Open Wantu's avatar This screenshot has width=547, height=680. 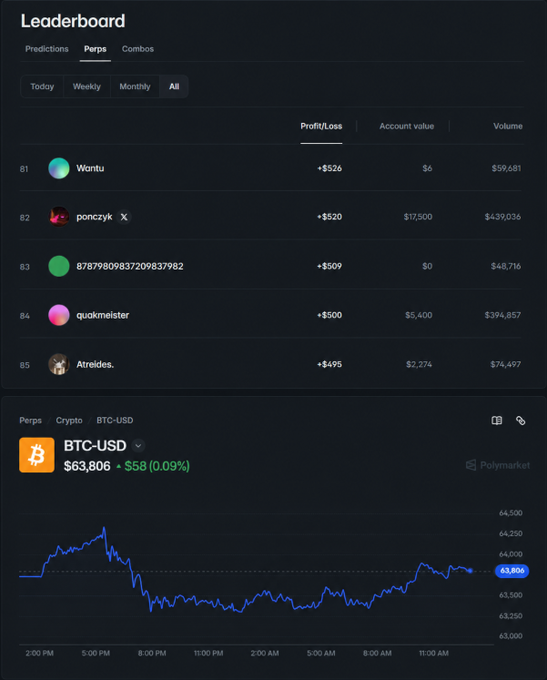[59, 168]
